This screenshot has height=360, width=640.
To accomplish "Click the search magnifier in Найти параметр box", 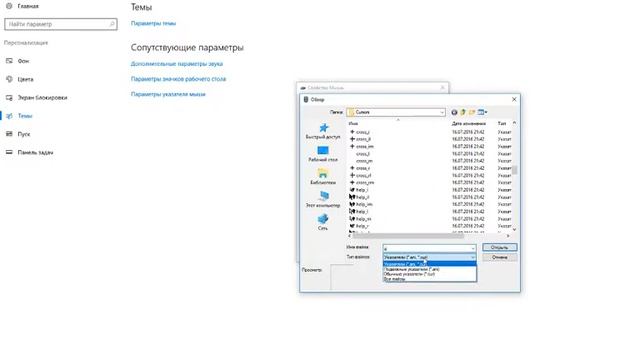I will click(x=112, y=24).
